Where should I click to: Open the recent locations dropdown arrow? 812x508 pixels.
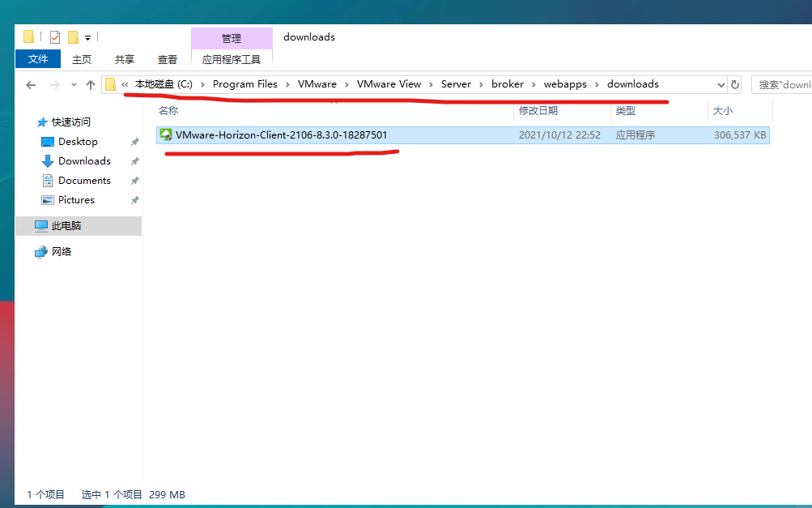click(x=74, y=85)
